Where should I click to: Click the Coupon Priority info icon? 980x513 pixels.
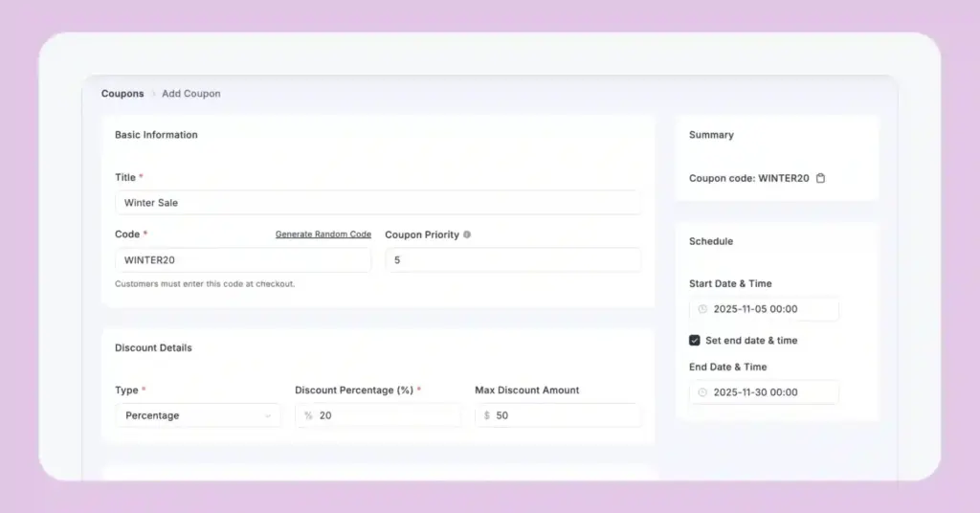tap(467, 234)
